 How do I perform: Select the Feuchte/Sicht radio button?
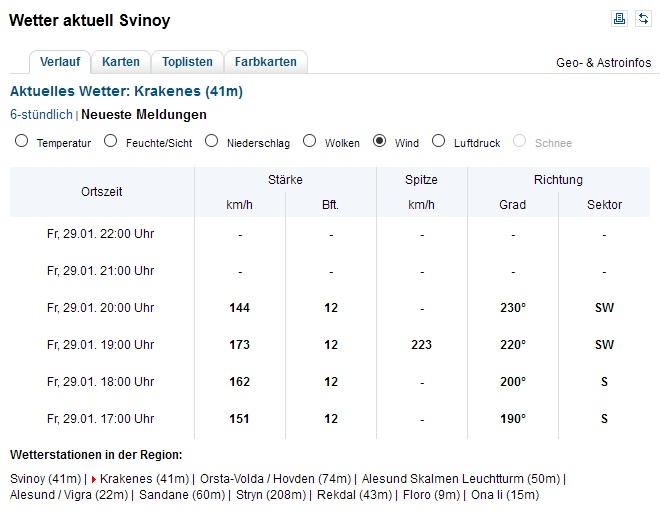pyautogui.click(x=111, y=142)
